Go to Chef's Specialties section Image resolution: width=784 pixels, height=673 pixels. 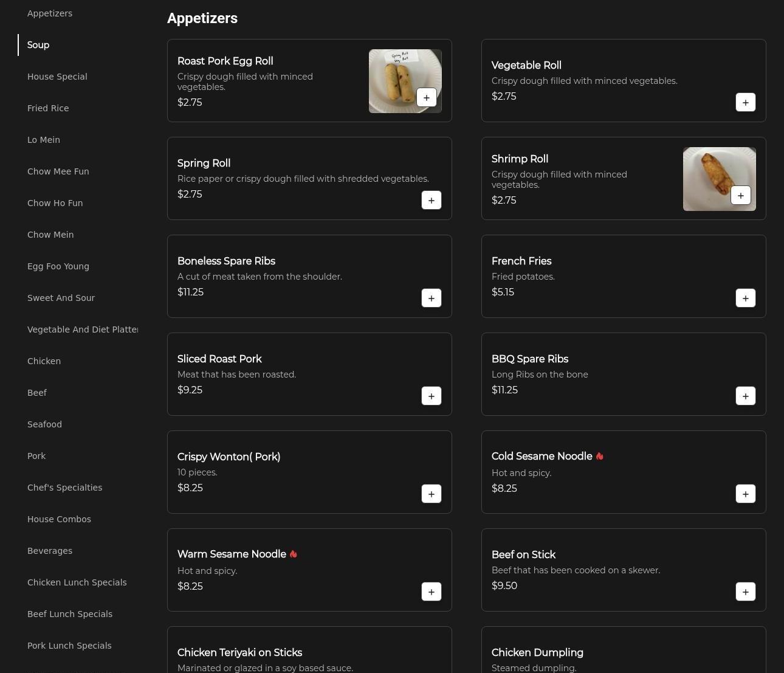coord(64,488)
